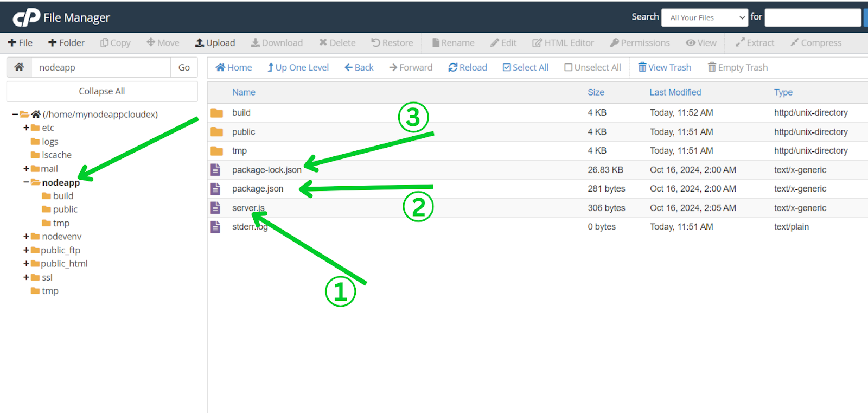Collapse the nodeapp folder in tree
This screenshot has height=413, width=868.
pos(26,182)
